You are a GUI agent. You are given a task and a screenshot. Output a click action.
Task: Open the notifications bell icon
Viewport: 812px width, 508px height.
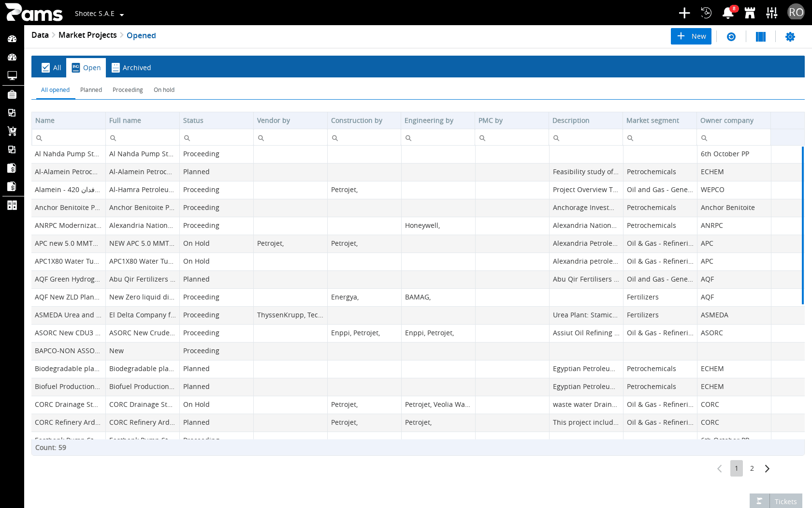(x=728, y=13)
